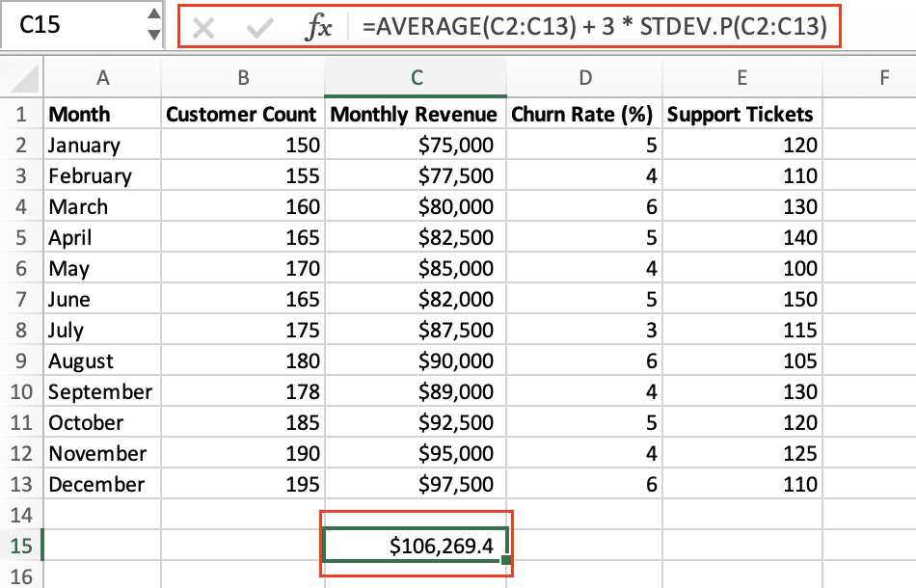
Task: Select February's revenue $77,500
Action: pyautogui.click(x=416, y=175)
